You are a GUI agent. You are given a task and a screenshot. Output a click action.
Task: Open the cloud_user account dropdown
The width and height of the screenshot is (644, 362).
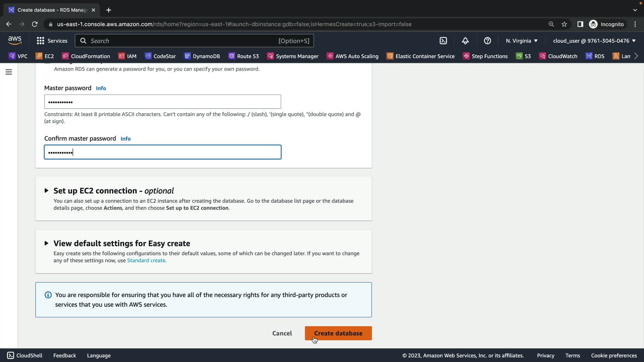click(594, 41)
